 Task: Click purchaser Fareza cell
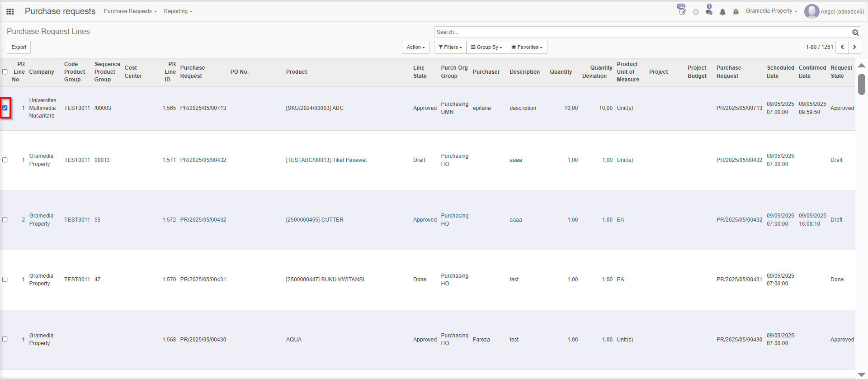point(481,340)
